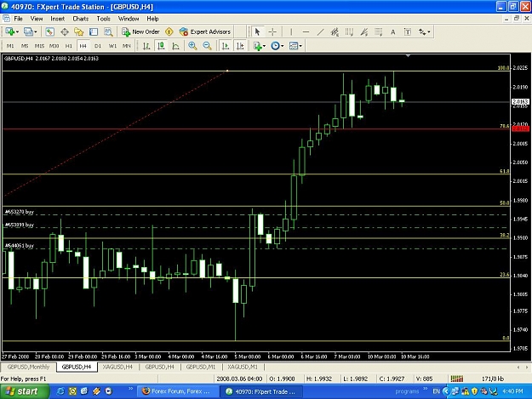Open the Insert menu
The image size is (532, 399).
[57, 19]
